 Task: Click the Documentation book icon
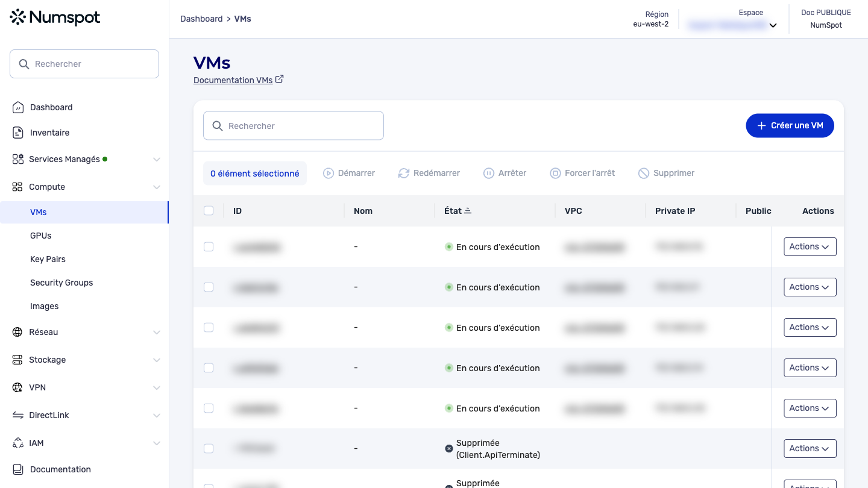(18, 469)
